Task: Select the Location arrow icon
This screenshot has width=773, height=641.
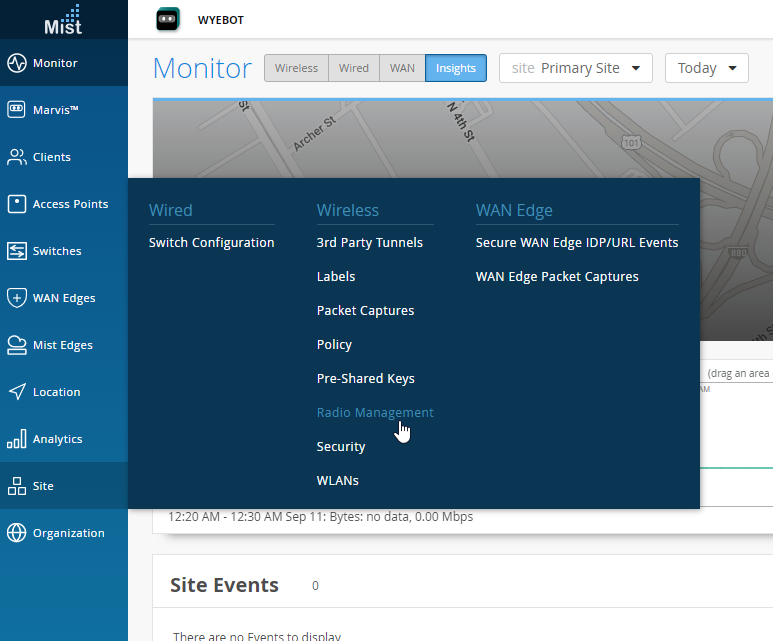Action: pos(17,392)
